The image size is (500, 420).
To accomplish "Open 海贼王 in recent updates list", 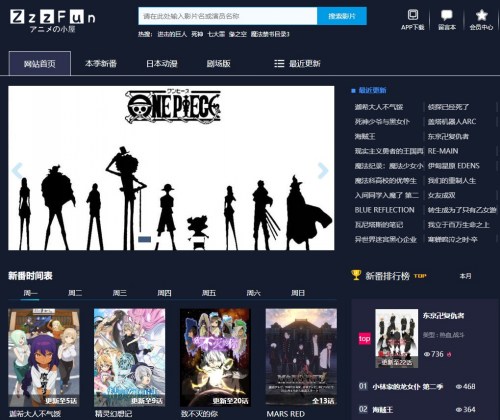I will (365, 136).
